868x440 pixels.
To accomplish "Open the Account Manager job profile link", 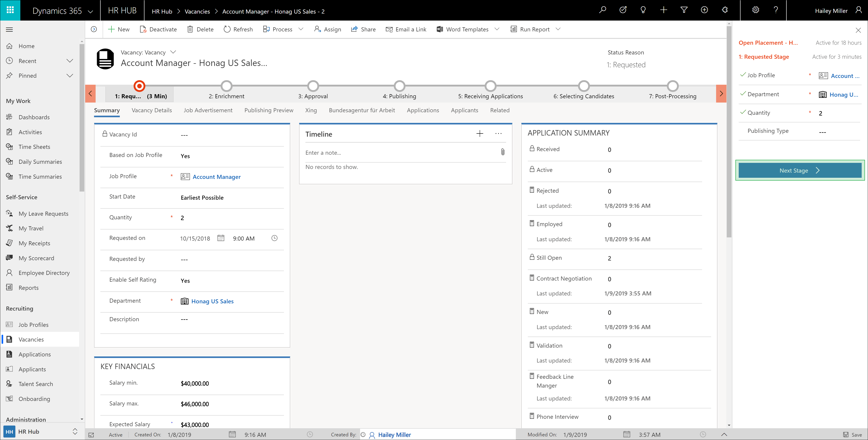I will [216, 177].
